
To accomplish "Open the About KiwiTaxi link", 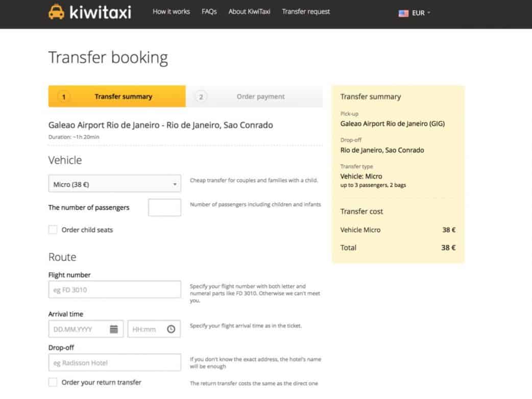I will point(249,12).
